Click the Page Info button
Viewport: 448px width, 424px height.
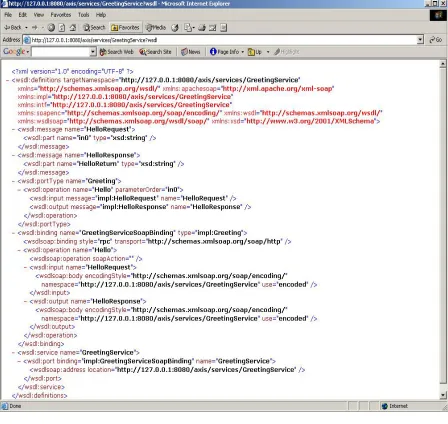tap(224, 52)
